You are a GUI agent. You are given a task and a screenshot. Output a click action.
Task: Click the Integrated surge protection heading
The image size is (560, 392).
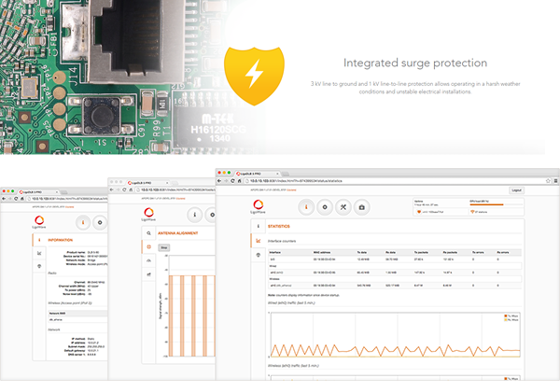[415, 63]
